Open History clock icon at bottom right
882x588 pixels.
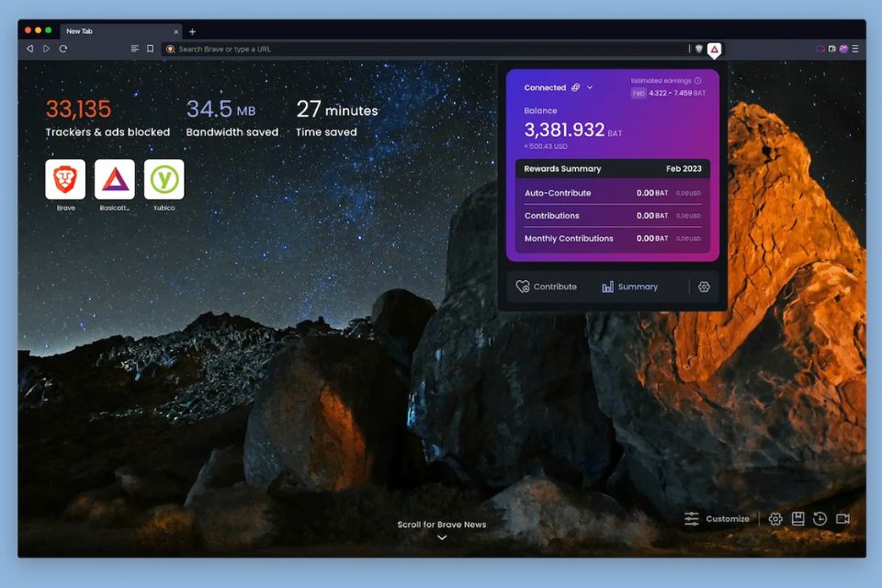820,519
